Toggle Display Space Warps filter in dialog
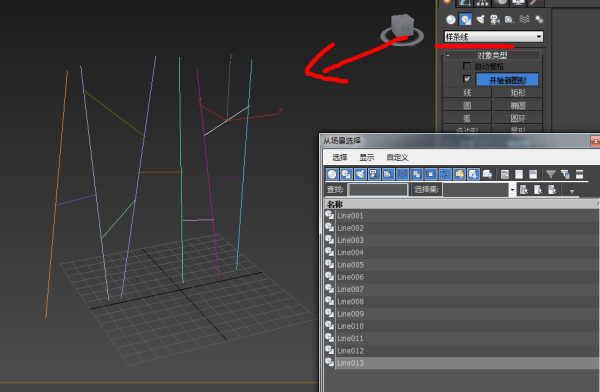The width and height of the screenshot is (600, 392). 403,175
